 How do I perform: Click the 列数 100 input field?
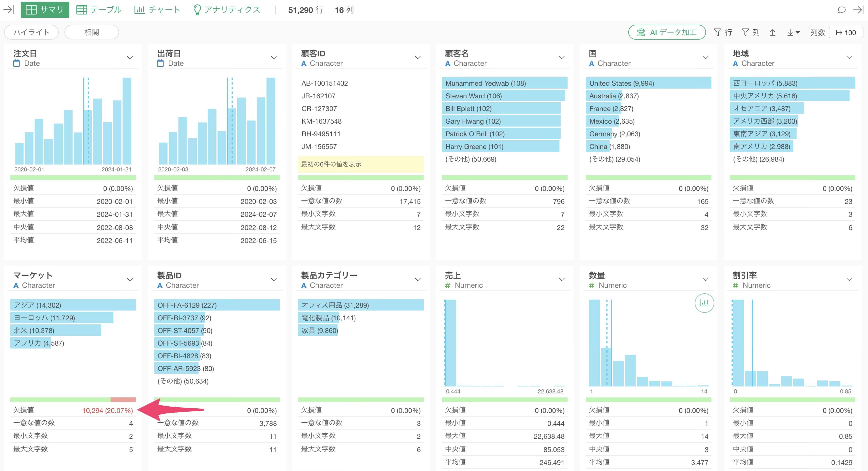(846, 32)
